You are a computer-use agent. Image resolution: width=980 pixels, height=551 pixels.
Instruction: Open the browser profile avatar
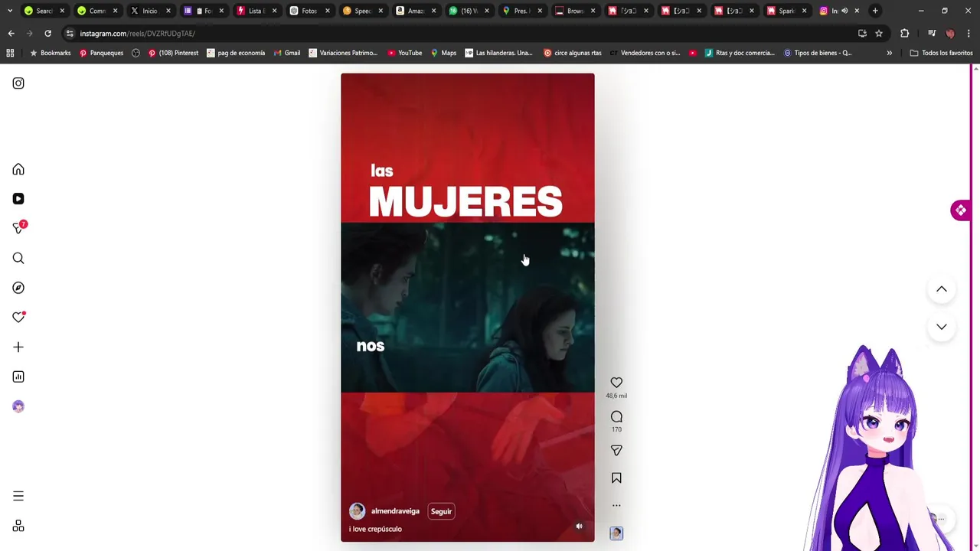(950, 34)
